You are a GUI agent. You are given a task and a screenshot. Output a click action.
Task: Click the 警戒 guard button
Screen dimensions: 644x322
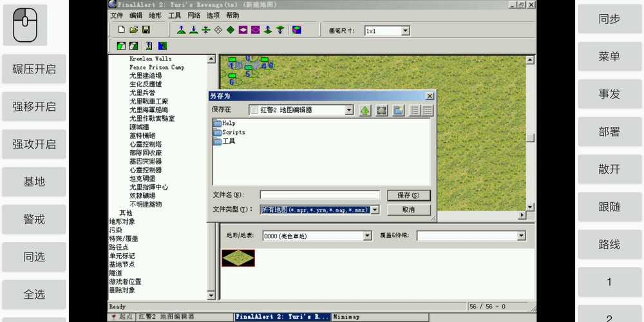coord(34,220)
